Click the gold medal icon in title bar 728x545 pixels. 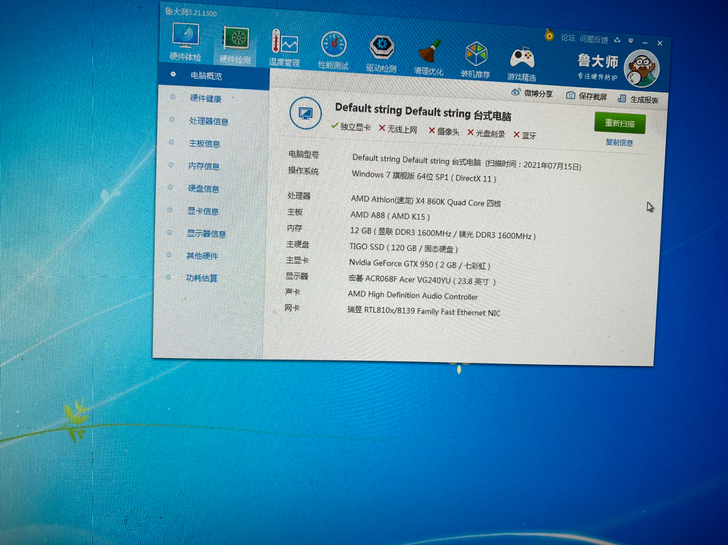click(549, 35)
